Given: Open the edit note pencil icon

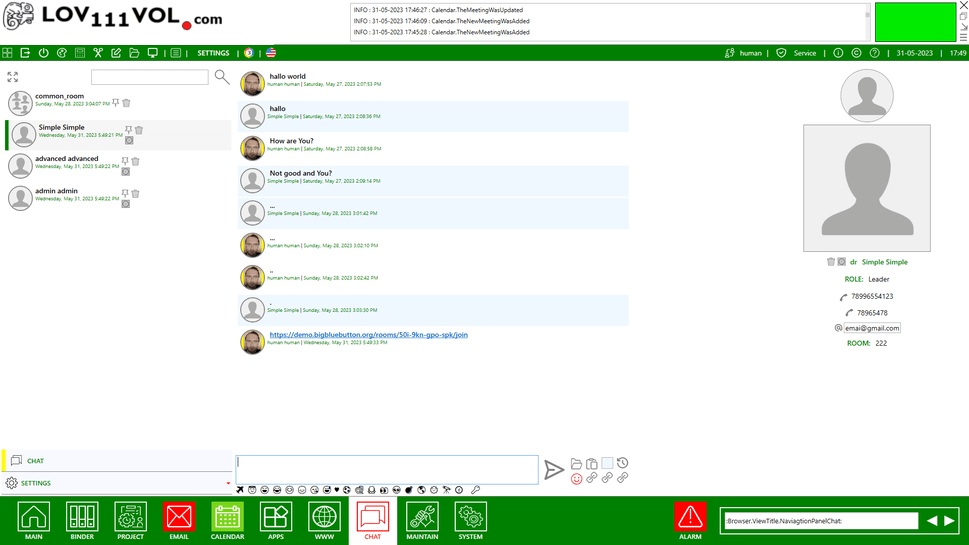Looking at the screenshot, I should point(116,53).
